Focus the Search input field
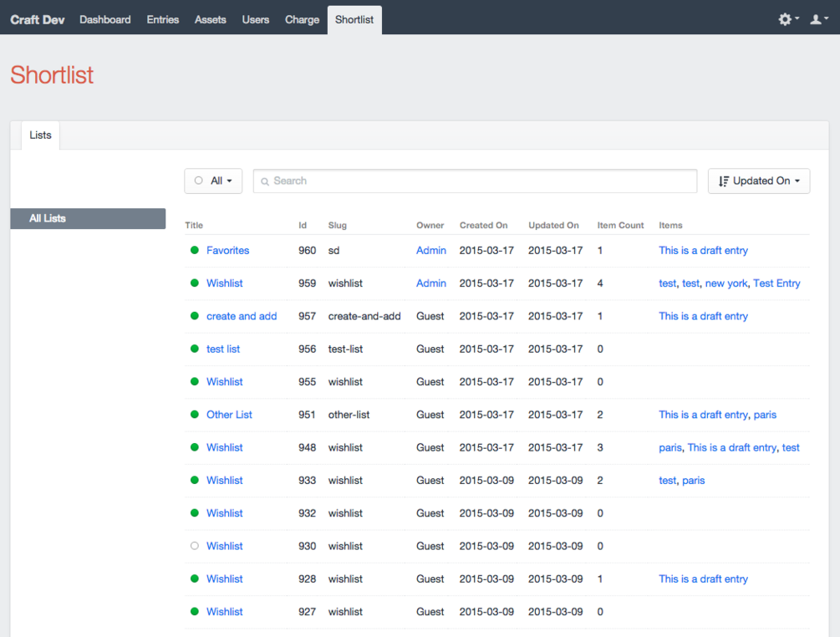The image size is (840, 637). tap(476, 181)
